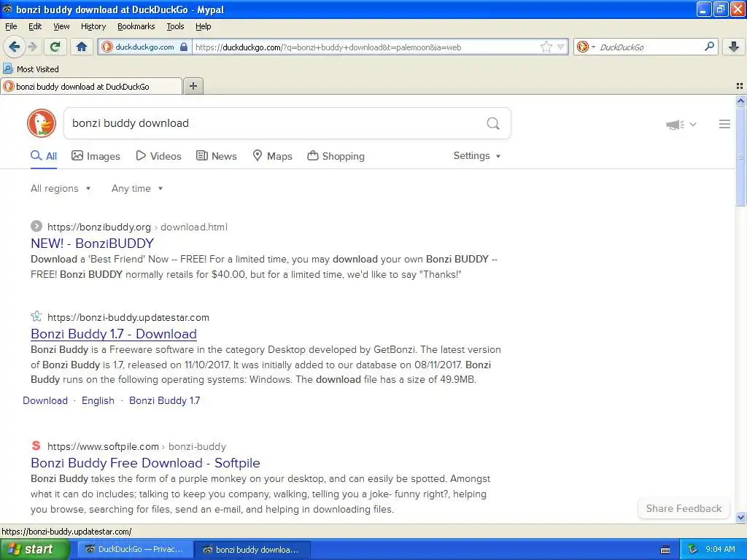Open the address bar history dropdown arrow
The width and height of the screenshot is (747, 560).
pos(561,47)
